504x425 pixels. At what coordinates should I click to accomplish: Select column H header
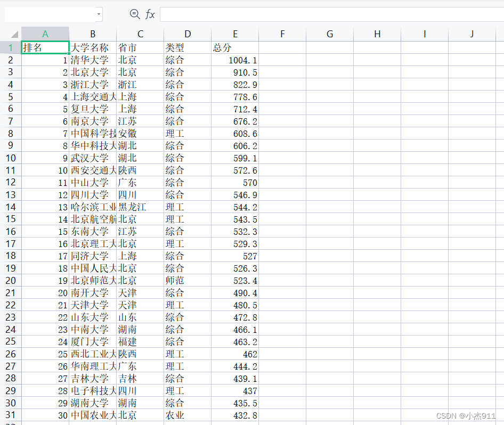click(x=377, y=34)
